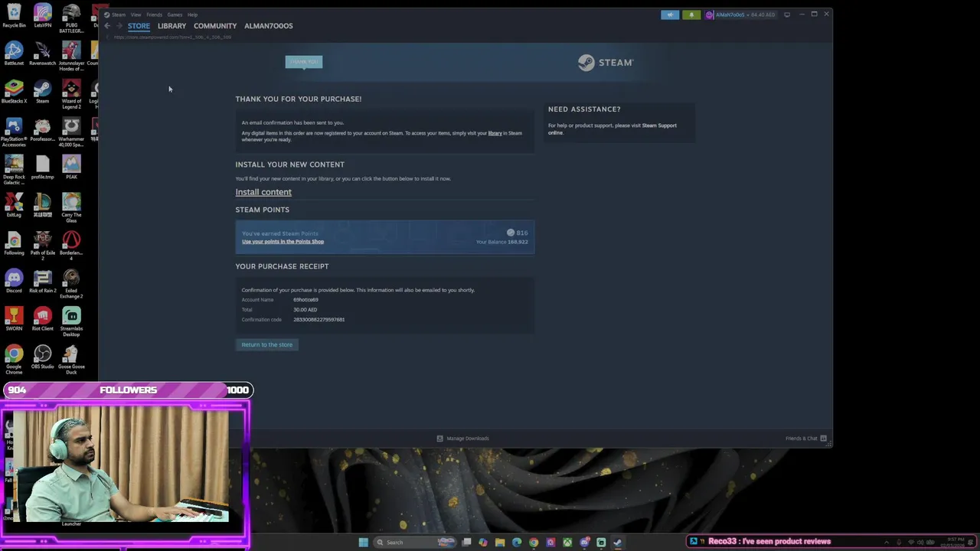Click the Install content link
980x551 pixels.
click(263, 192)
